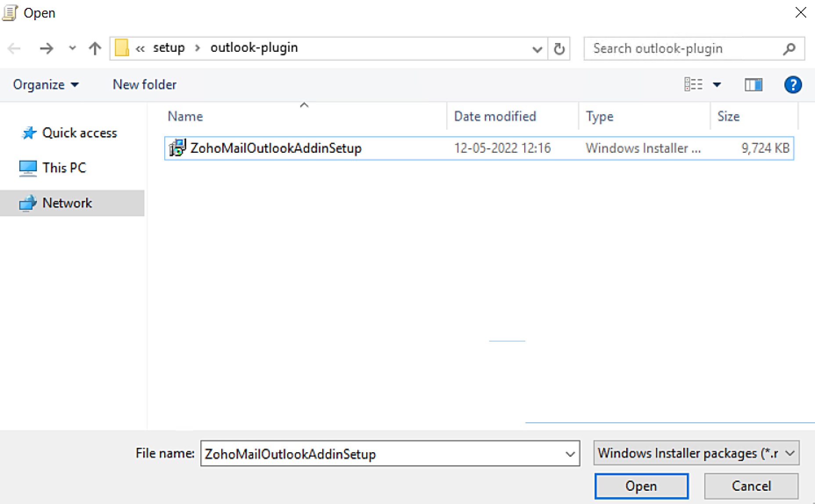
Task: Open the view options dropdown arrow
Action: (x=717, y=85)
